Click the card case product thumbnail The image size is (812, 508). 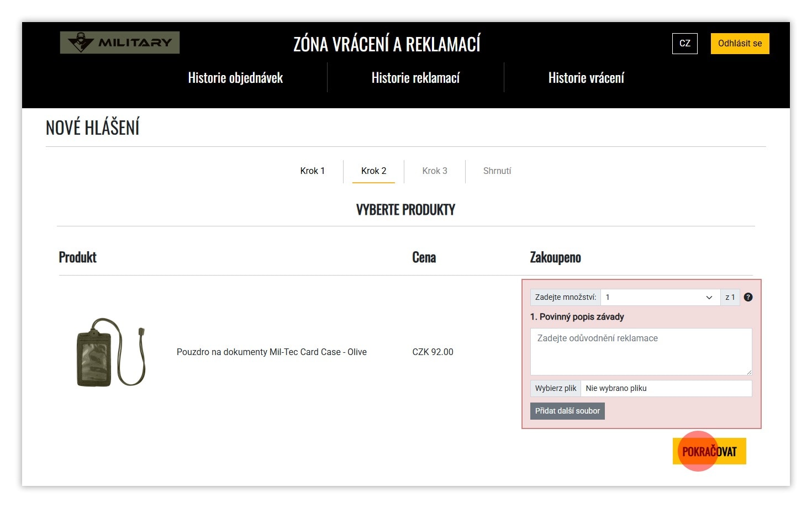(x=110, y=352)
